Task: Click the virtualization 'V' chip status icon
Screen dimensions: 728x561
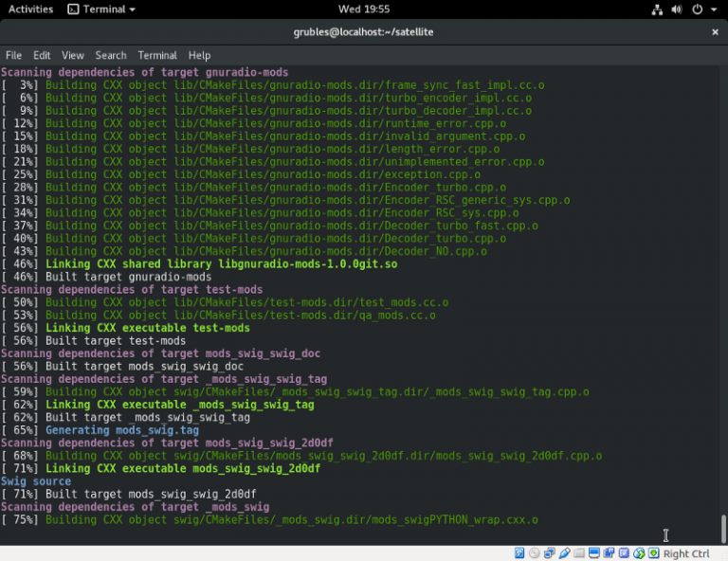Action: (625, 553)
